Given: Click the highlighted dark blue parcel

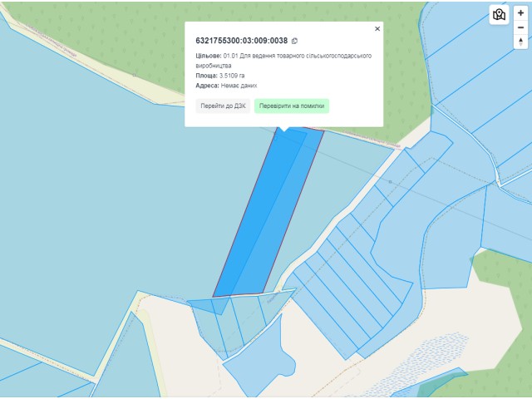Looking at the screenshot, I should [268, 214].
